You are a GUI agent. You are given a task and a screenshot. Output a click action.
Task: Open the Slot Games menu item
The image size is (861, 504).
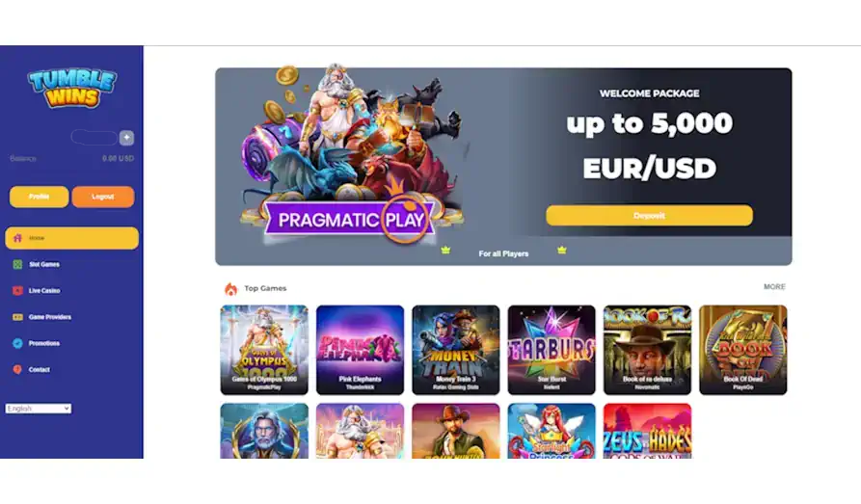[44, 265]
